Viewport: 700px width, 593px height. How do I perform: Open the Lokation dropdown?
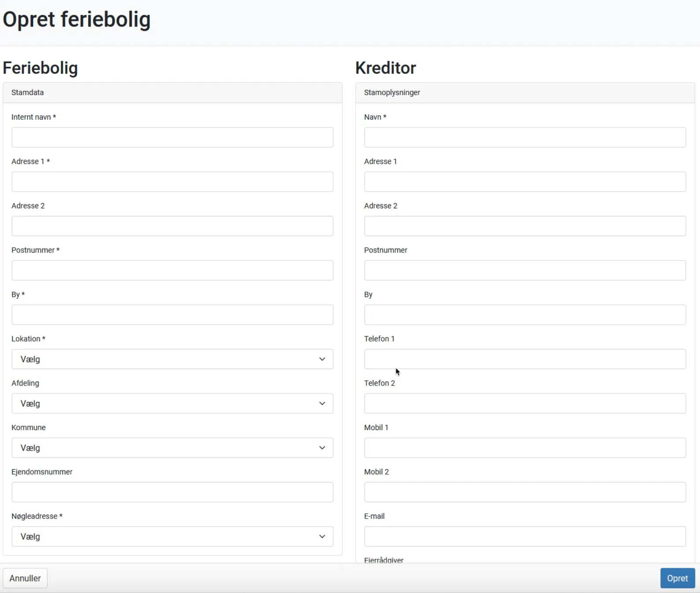coord(172,359)
